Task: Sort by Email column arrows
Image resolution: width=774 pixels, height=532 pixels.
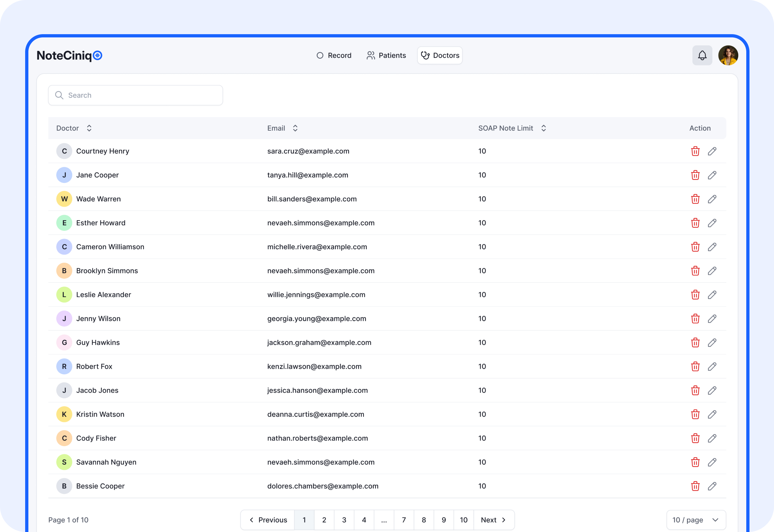Action: (x=295, y=128)
